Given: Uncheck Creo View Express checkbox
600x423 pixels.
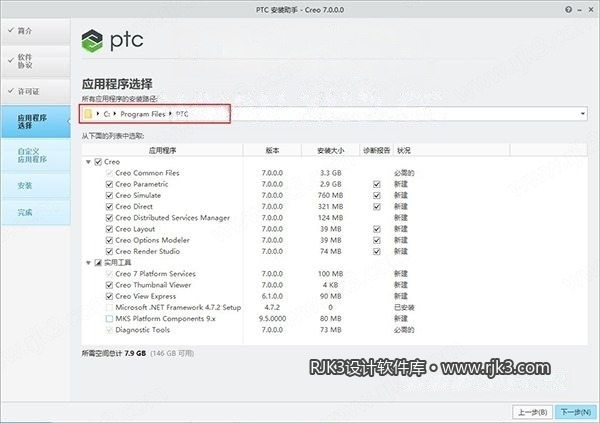Looking at the screenshot, I should tap(109, 296).
